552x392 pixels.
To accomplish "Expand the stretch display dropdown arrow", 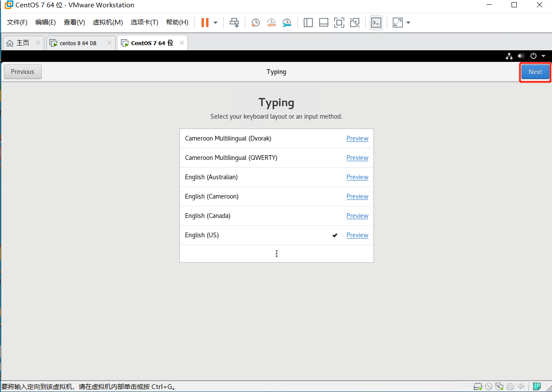I will (x=408, y=23).
